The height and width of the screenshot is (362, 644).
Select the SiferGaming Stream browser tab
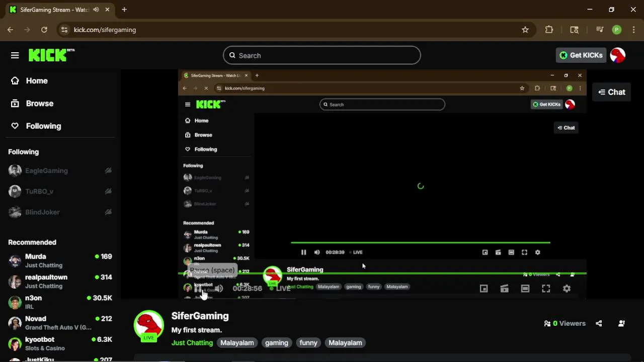59,10
